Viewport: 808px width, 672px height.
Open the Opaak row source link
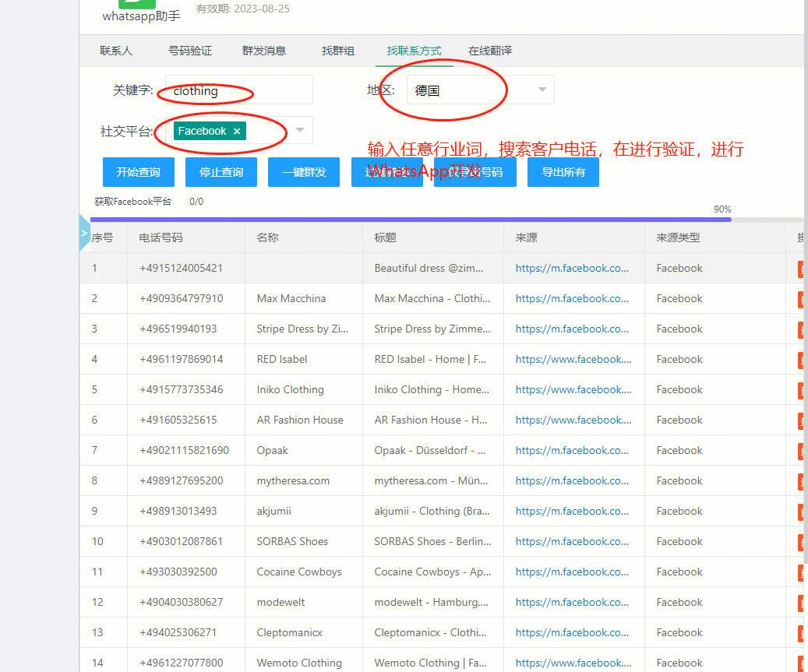pos(572,451)
